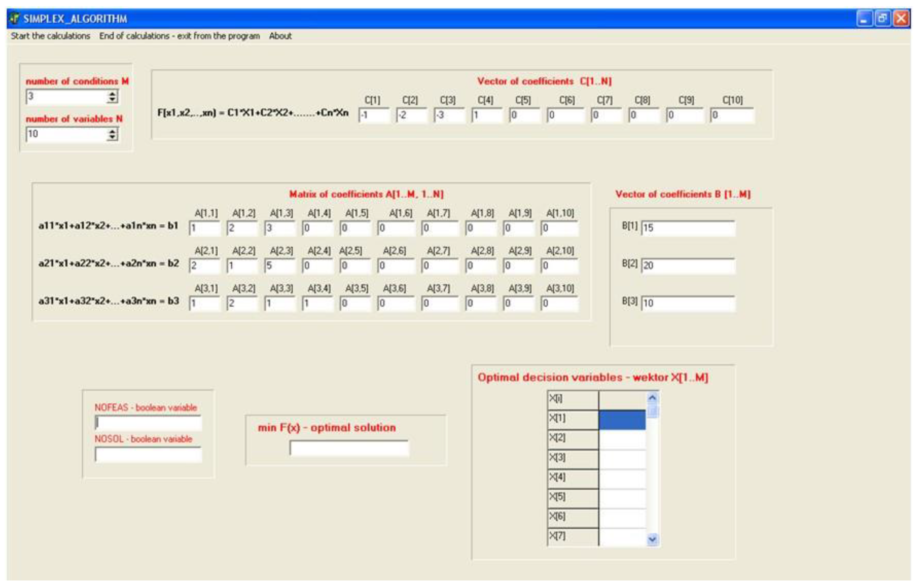Select the X[4] value cell in grid

(622, 479)
